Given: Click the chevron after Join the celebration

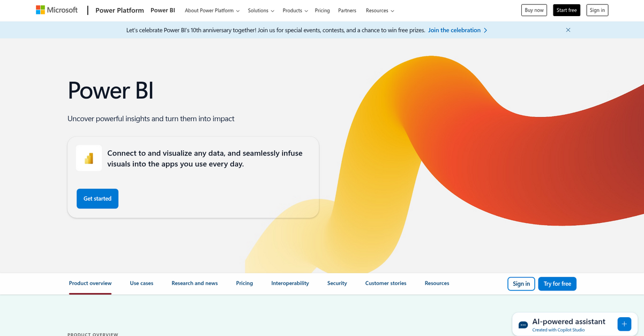Looking at the screenshot, I should pyautogui.click(x=485, y=30).
